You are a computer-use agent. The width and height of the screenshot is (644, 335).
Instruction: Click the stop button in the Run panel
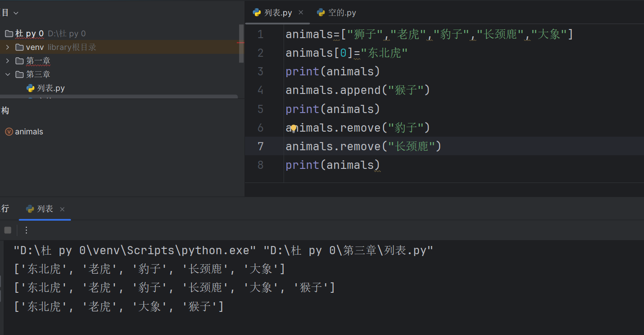click(x=8, y=230)
